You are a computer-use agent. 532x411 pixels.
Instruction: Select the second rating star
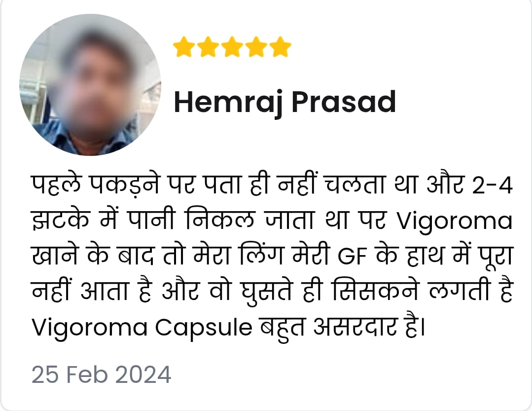[208, 47]
